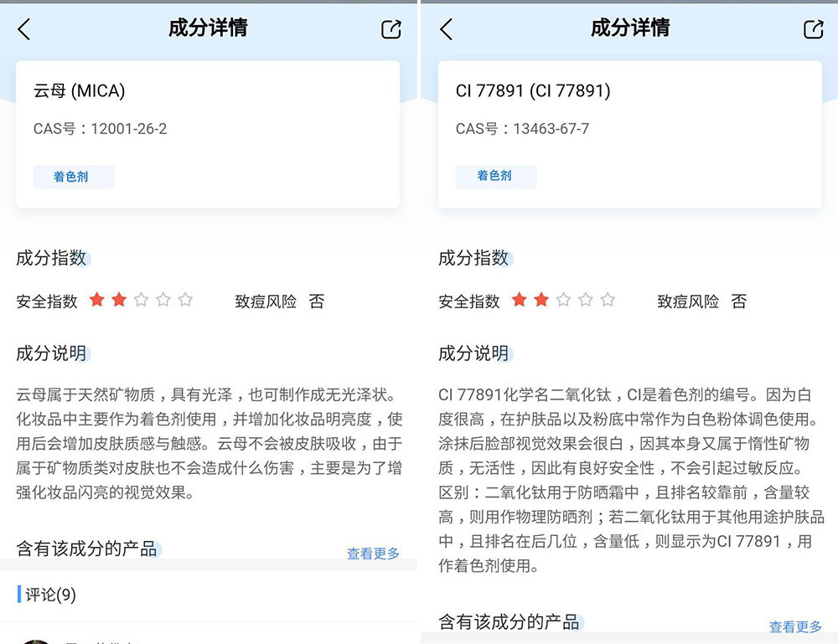Image resolution: width=838 pixels, height=644 pixels.
Task: Tap the share icon on the mica ingredient page
Action: click(391, 28)
